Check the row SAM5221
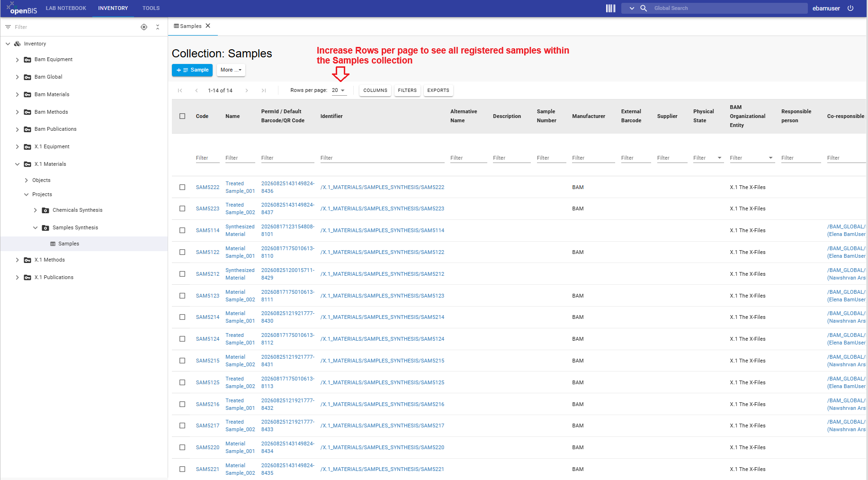The height and width of the screenshot is (480, 868). coord(182,469)
